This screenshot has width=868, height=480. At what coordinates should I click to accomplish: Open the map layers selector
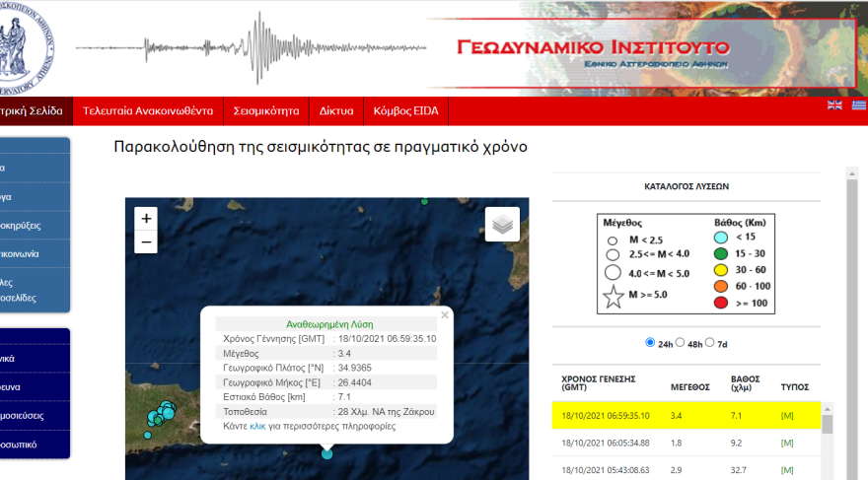[x=502, y=224]
